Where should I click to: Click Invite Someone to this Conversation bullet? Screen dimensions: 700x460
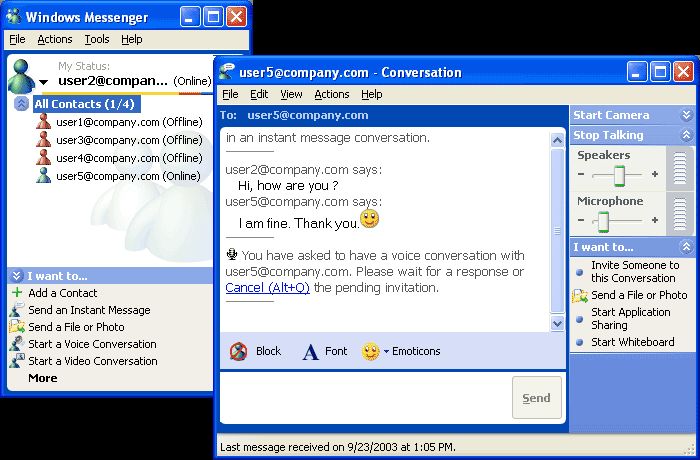[x=579, y=272]
